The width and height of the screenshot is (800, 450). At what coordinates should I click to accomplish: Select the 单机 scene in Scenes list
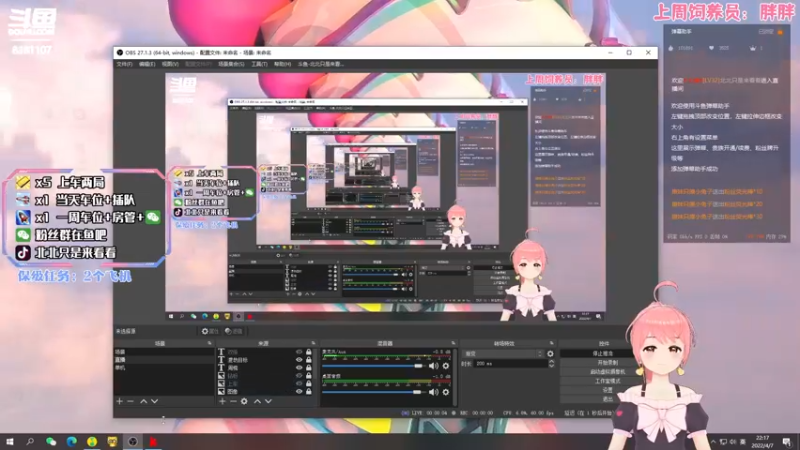(163, 367)
